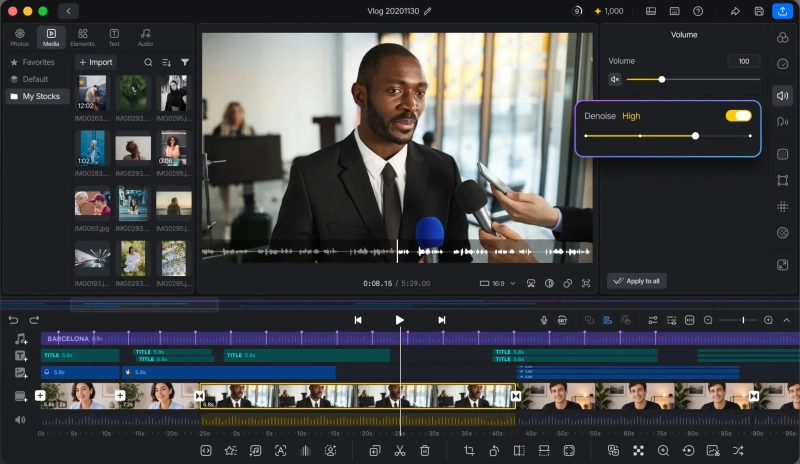800x464 pixels.
Task: Select the crop tool in bottom toolbar
Action: 469,451
